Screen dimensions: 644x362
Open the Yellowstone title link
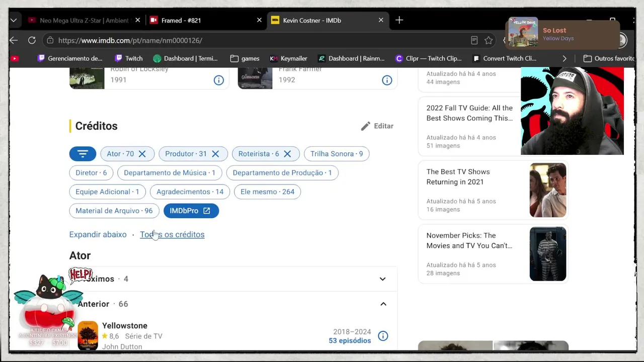click(x=125, y=326)
